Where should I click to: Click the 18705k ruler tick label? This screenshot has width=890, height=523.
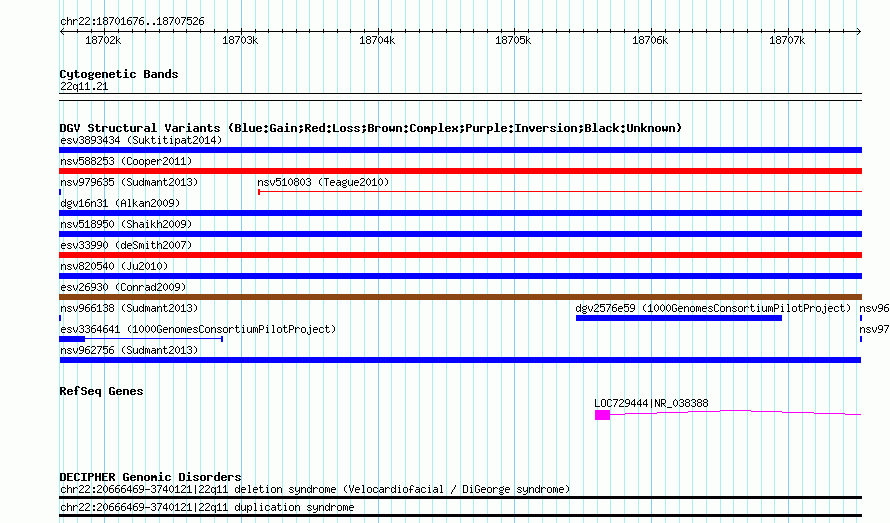[513, 40]
